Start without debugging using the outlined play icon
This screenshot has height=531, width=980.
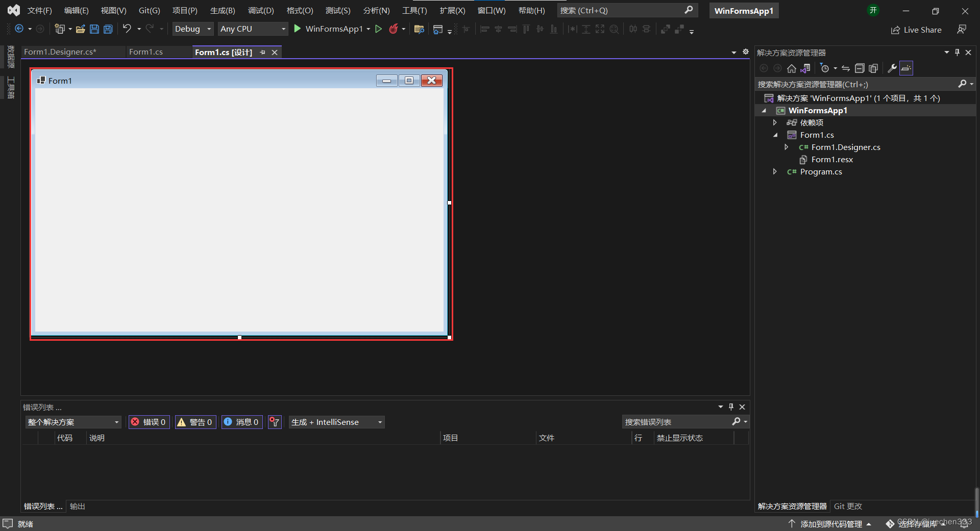[x=379, y=29]
